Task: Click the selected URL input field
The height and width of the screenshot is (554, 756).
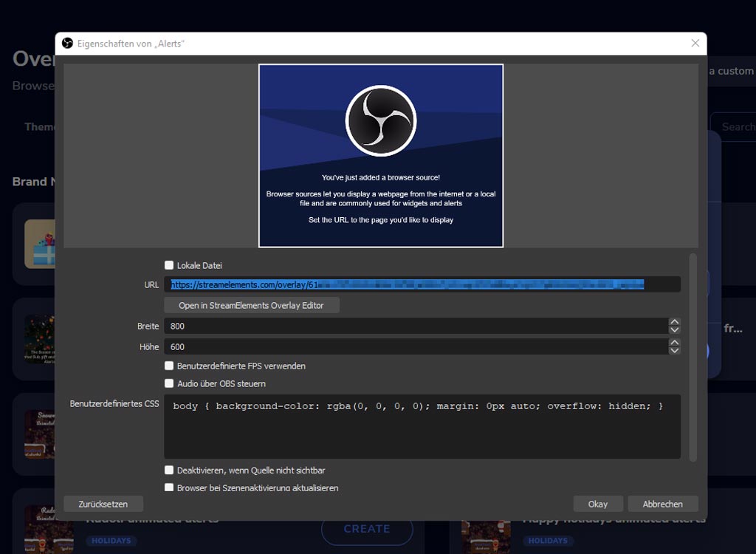Action: (x=422, y=284)
